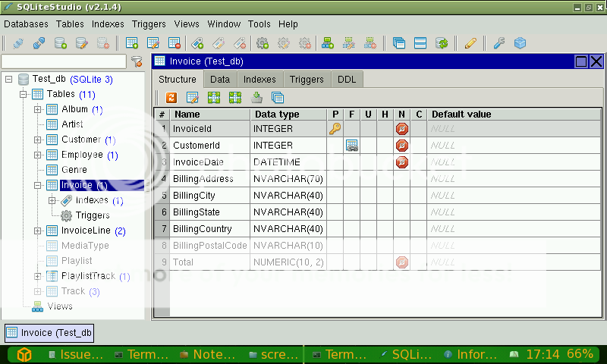Click the filter funnel icon beside search
Screen dimensions: 607x364
point(137,61)
